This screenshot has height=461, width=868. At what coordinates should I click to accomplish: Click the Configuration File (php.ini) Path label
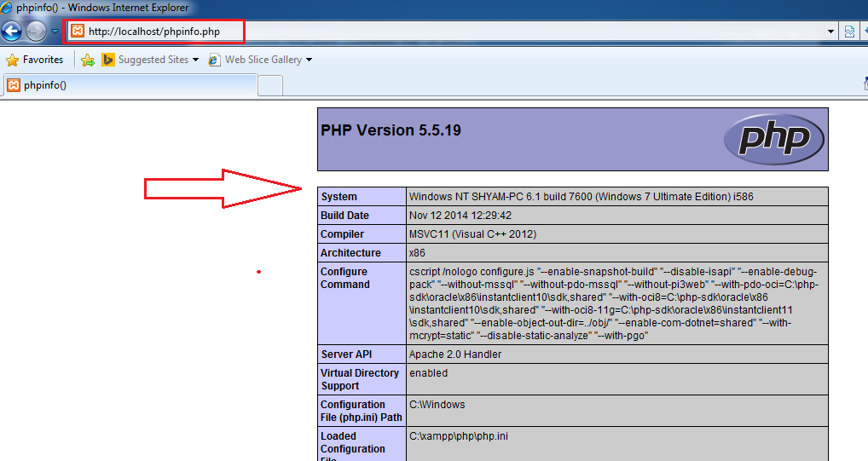(x=361, y=411)
